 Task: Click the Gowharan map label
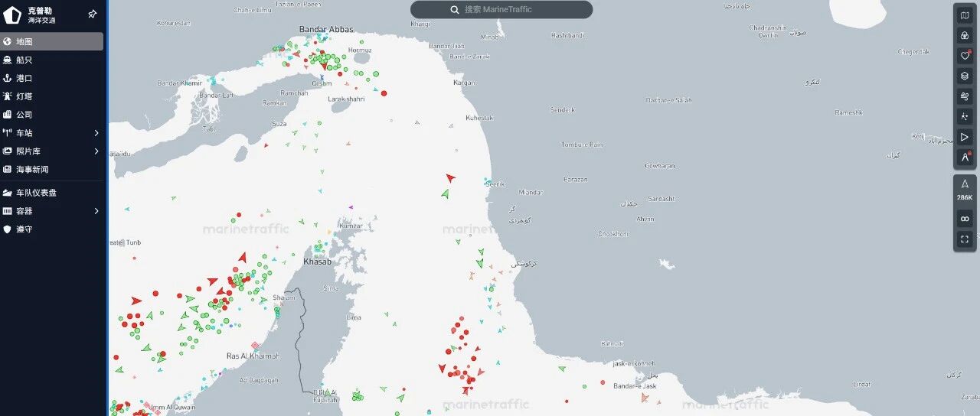tap(660, 166)
